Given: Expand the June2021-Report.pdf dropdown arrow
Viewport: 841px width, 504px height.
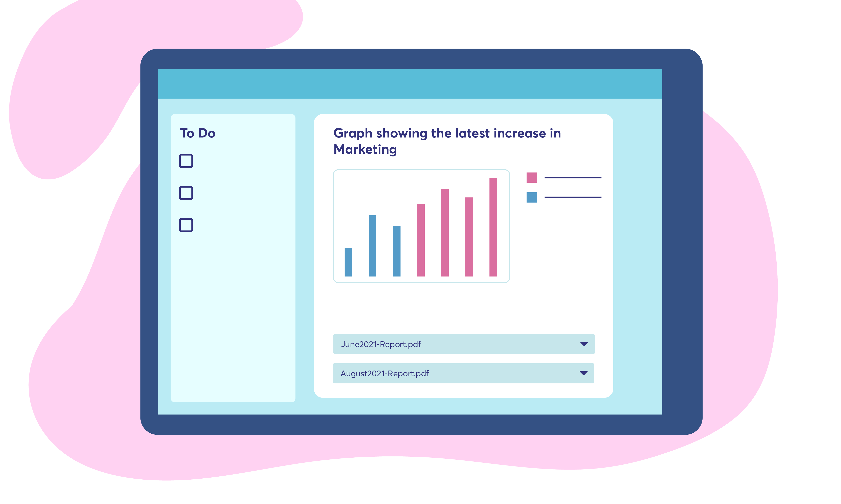Looking at the screenshot, I should coord(584,344).
